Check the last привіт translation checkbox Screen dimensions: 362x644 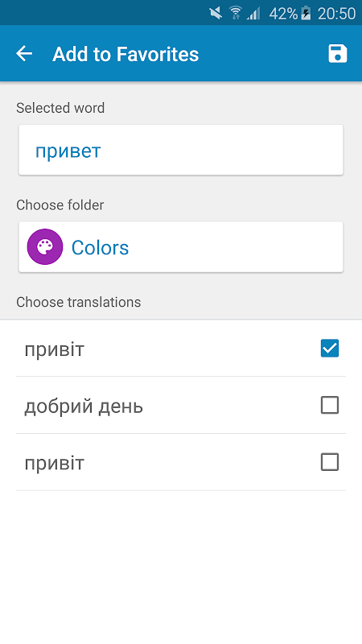click(x=330, y=462)
